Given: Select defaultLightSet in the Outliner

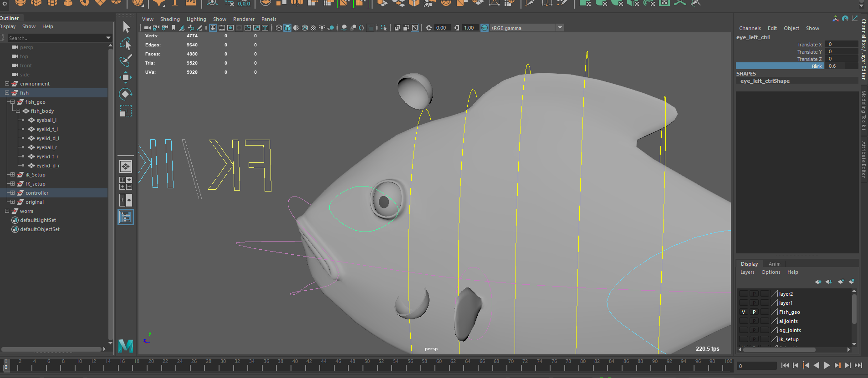Looking at the screenshot, I should point(38,220).
